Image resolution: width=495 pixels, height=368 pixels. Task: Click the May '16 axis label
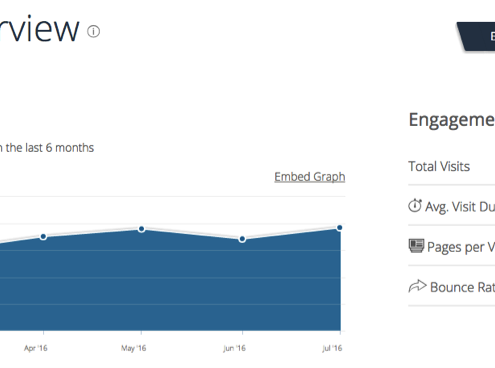point(133,348)
